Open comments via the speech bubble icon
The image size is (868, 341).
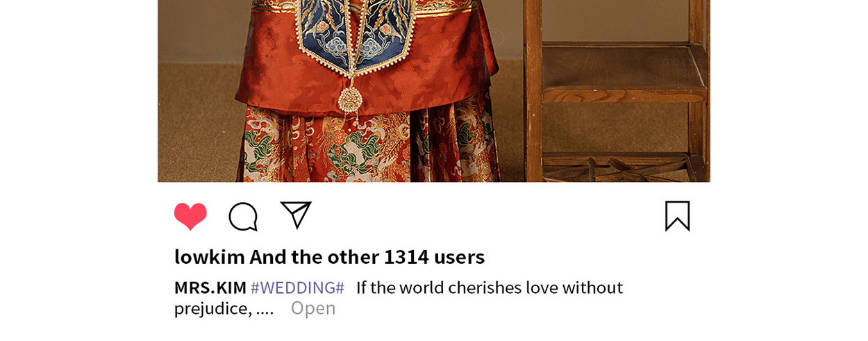[243, 217]
